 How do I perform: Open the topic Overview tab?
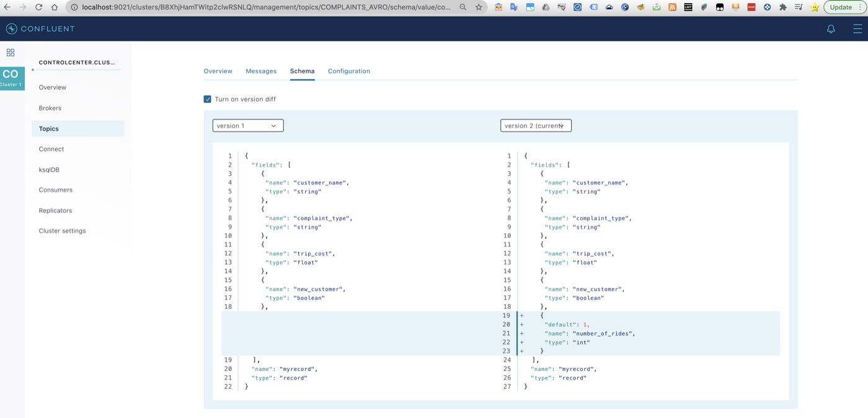point(218,71)
